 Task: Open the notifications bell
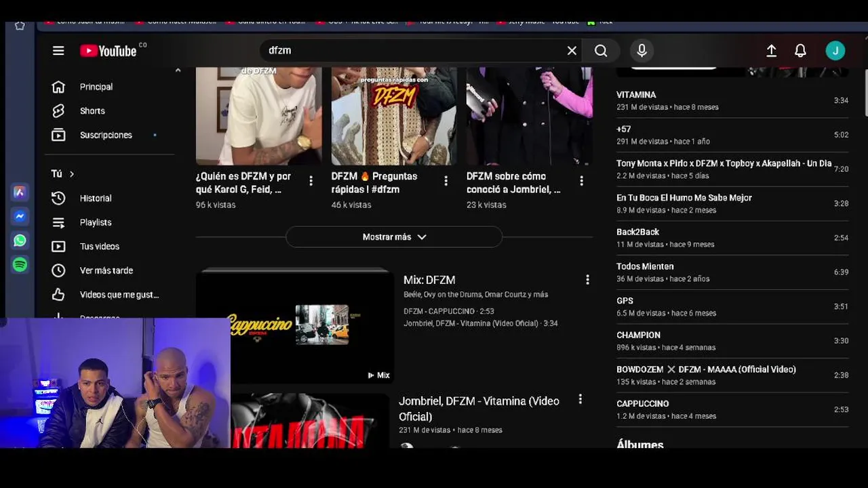coord(800,51)
